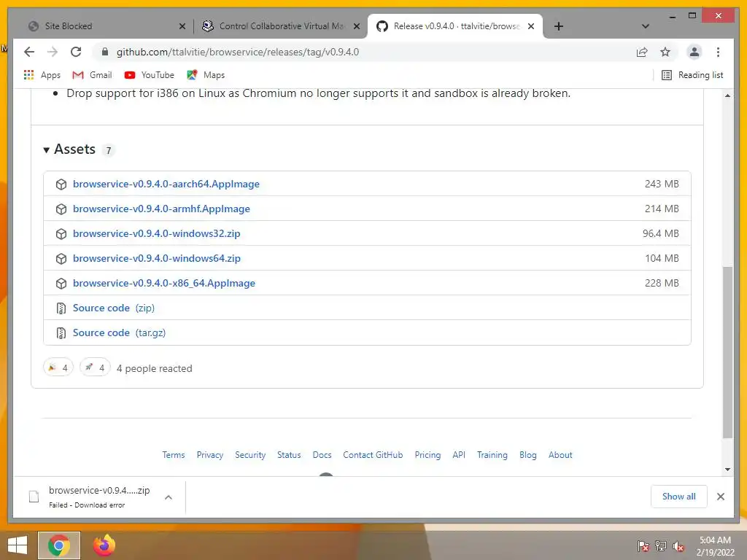Open the Apps bookmark shortcut

(42, 75)
